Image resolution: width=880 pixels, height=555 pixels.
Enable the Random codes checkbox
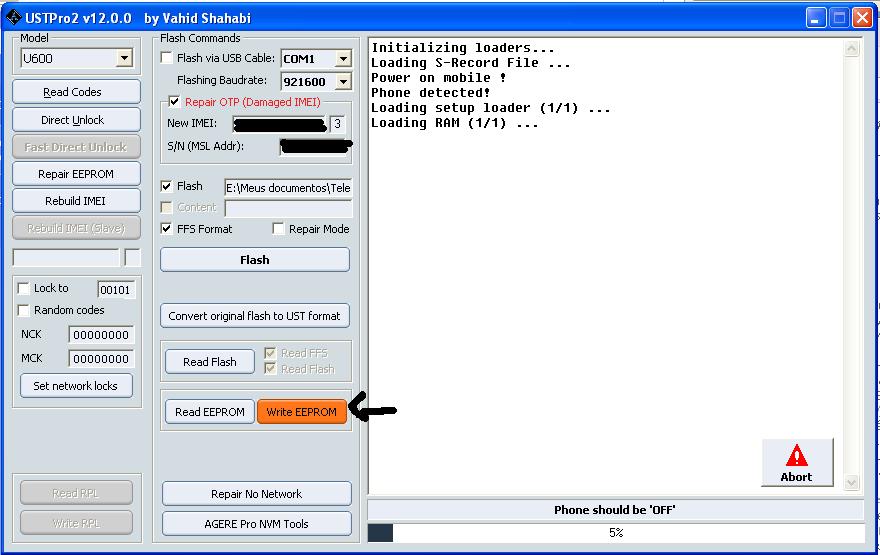24,310
